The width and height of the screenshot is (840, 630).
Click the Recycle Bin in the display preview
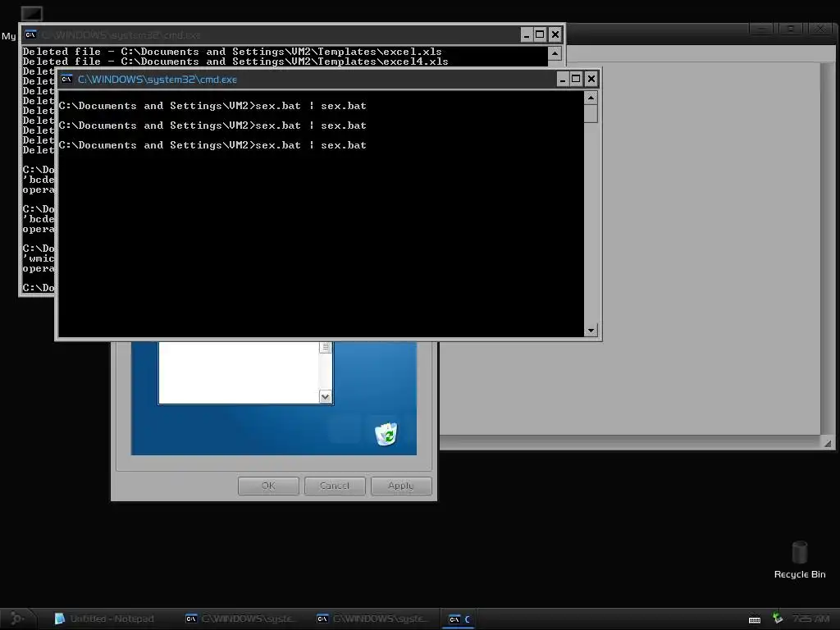coord(386,434)
